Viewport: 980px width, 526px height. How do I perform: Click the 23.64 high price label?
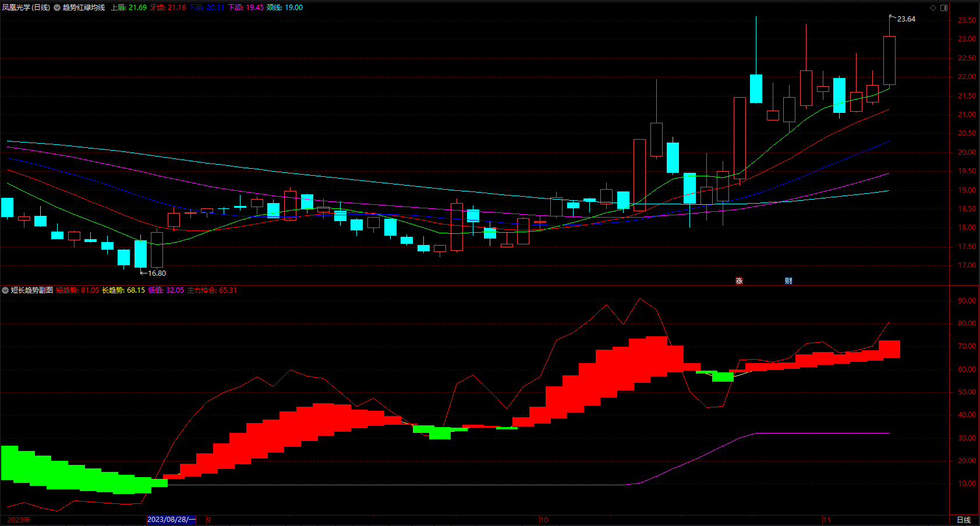[x=906, y=19]
